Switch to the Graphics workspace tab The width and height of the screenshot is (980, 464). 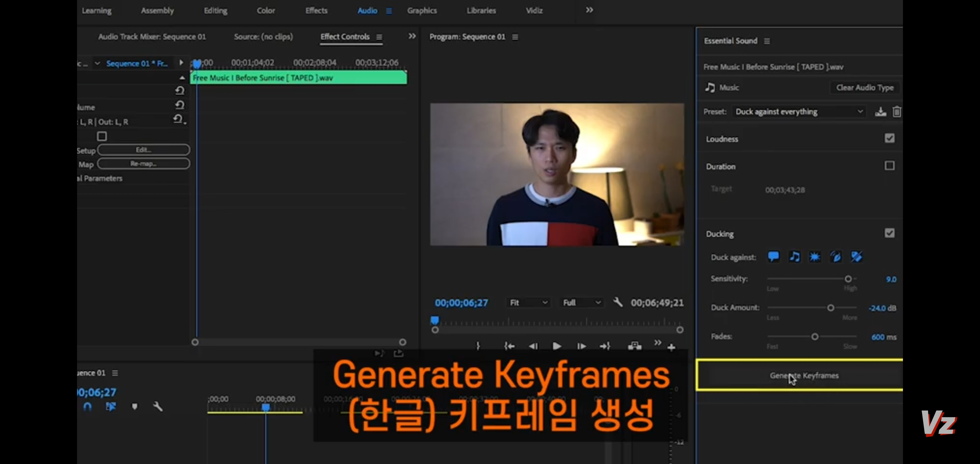(x=422, y=11)
